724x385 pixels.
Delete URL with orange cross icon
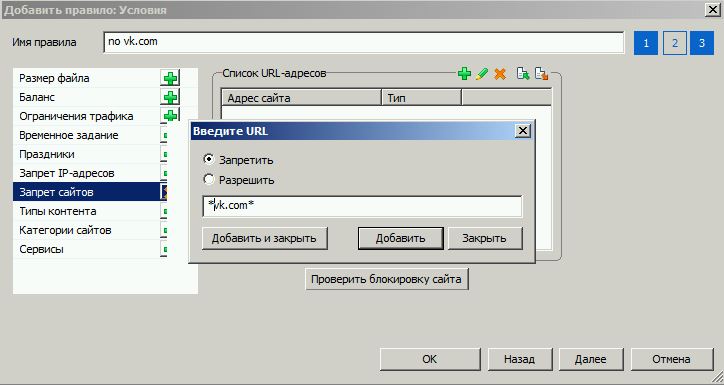500,73
